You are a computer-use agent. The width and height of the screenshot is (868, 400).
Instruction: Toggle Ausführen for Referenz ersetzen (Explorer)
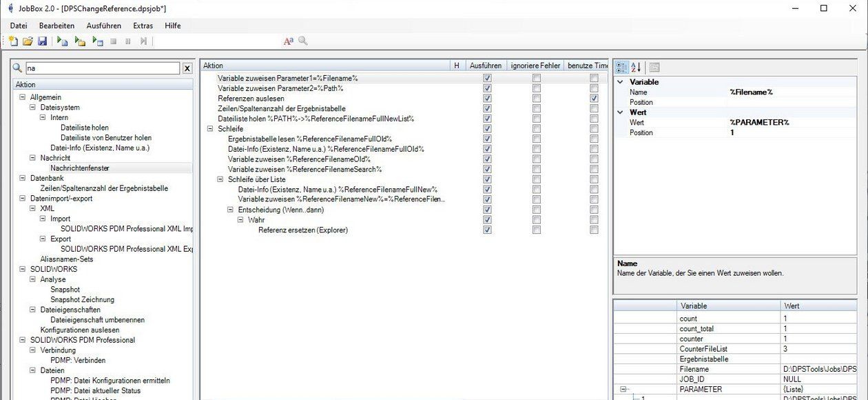click(488, 230)
